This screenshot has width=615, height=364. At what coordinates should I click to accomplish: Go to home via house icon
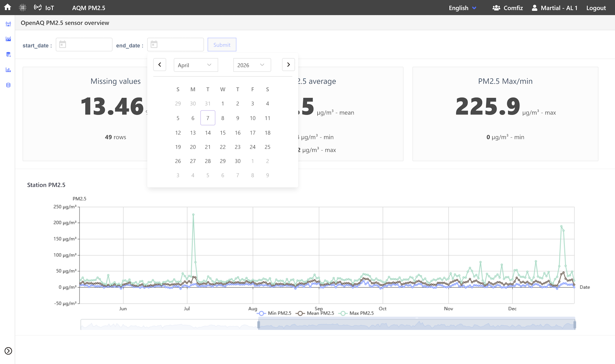8,7
